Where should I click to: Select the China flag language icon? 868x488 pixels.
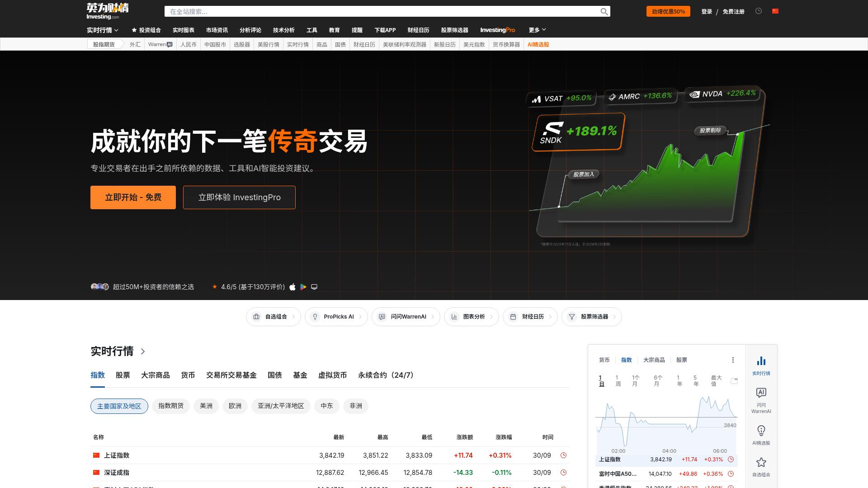tap(775, 11)
